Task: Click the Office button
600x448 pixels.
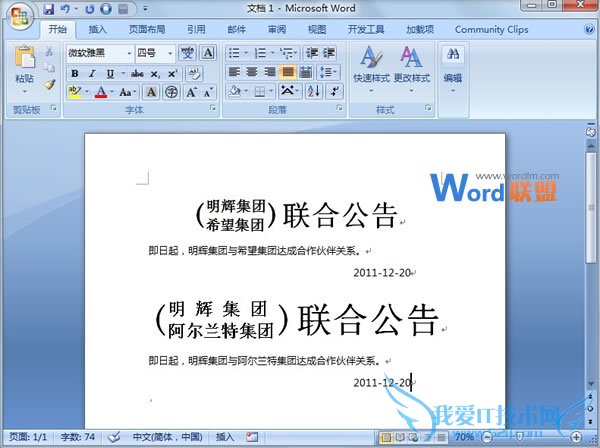Action: [19, 16]
